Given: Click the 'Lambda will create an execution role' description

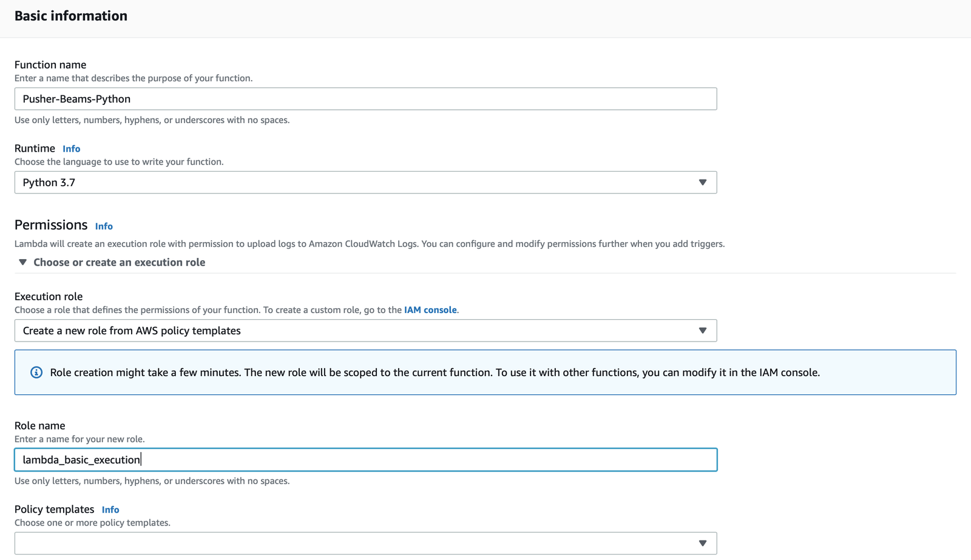Looking at the screenshot, I should (x=370, y=244).
